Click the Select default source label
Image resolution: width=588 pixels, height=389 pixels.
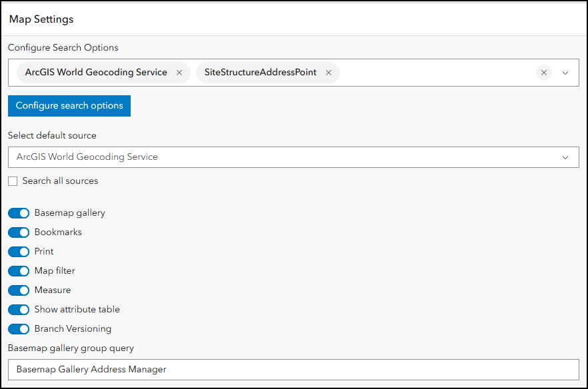point(52,135)
